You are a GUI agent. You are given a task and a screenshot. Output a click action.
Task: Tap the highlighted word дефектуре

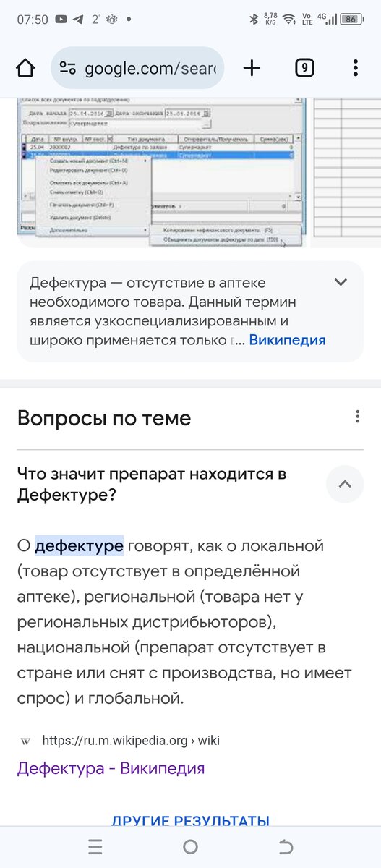pos(80,545)
